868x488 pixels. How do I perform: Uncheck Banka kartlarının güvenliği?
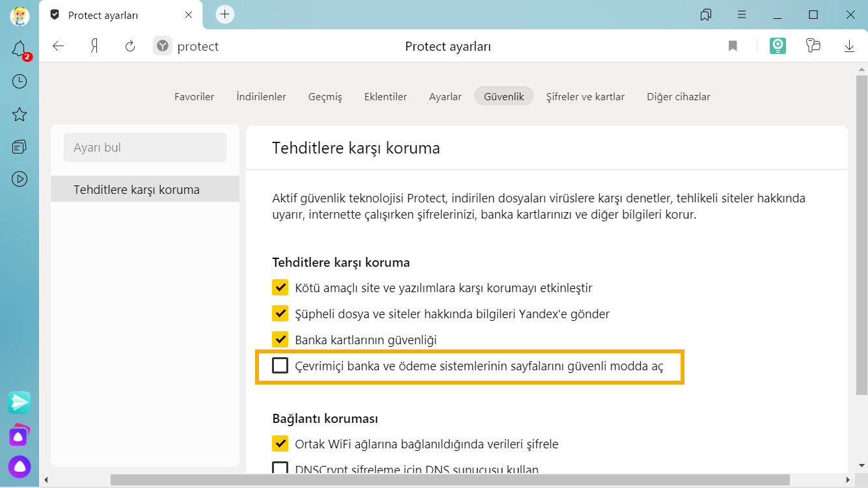[280, 339]
